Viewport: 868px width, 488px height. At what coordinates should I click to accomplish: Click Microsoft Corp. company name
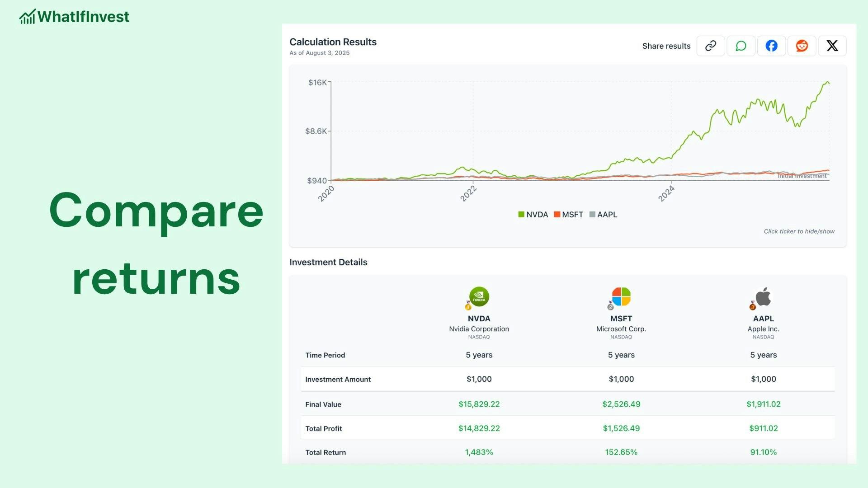(x=621, y=329)
